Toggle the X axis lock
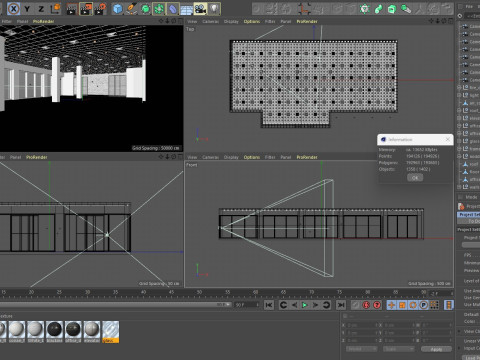Viewport: 480px width, 360px height. (14, 9)
